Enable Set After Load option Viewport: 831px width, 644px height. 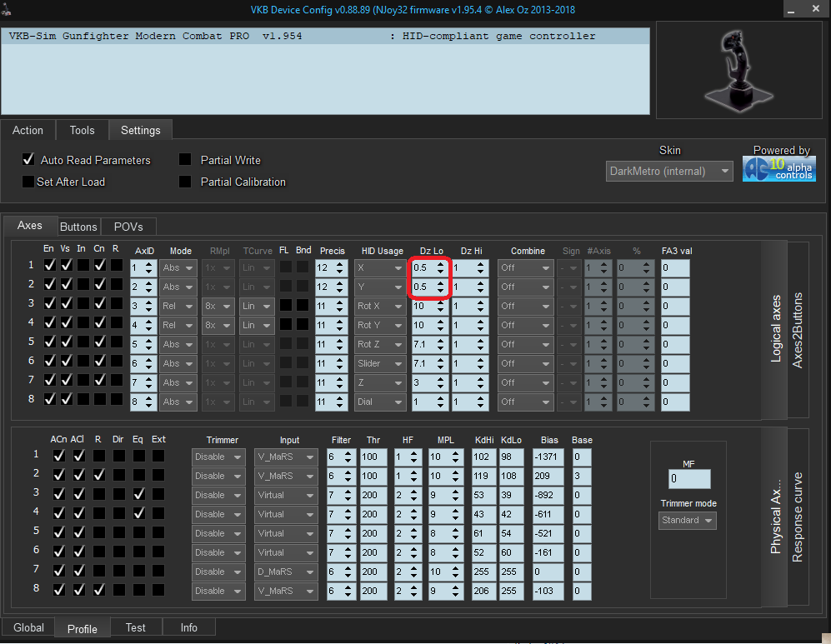click(29, 182)
